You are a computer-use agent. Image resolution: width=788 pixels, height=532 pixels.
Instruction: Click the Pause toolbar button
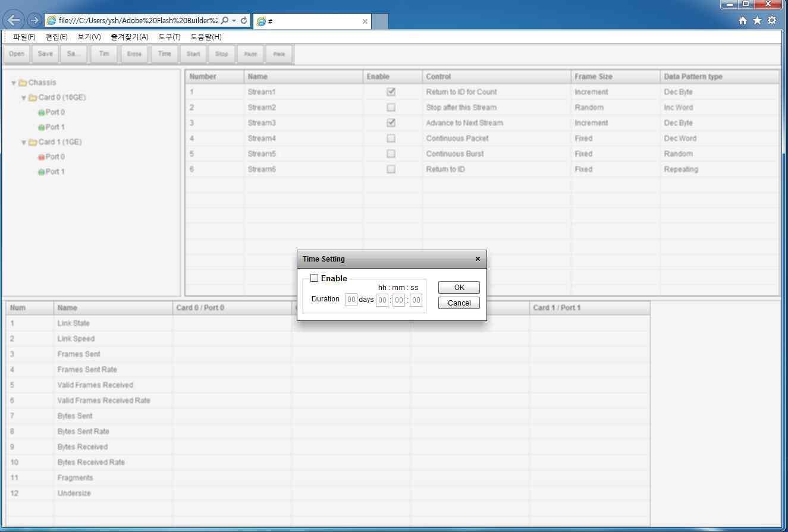[250, 54]
